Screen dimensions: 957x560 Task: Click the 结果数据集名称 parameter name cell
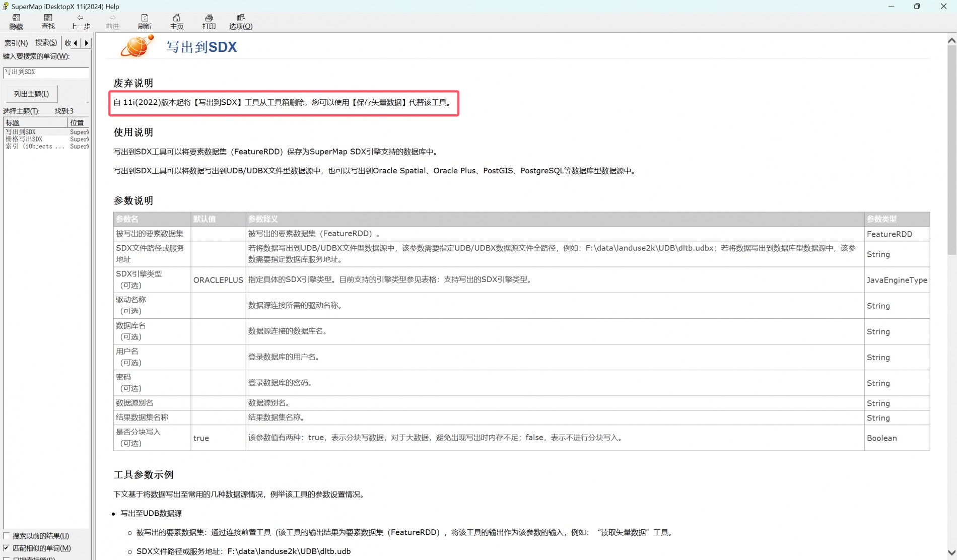(x=152, y=417)
